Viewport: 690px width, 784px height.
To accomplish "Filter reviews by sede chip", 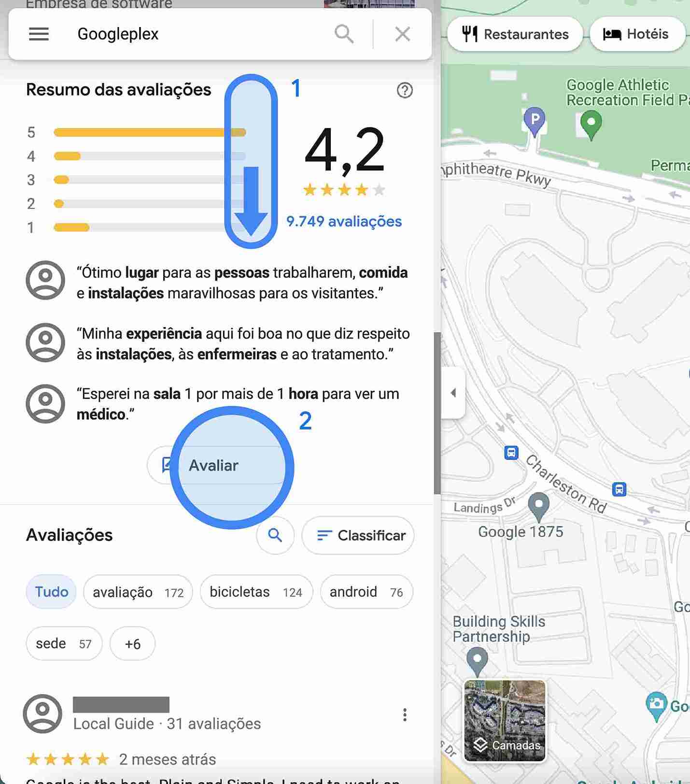I will pos(64,643).
